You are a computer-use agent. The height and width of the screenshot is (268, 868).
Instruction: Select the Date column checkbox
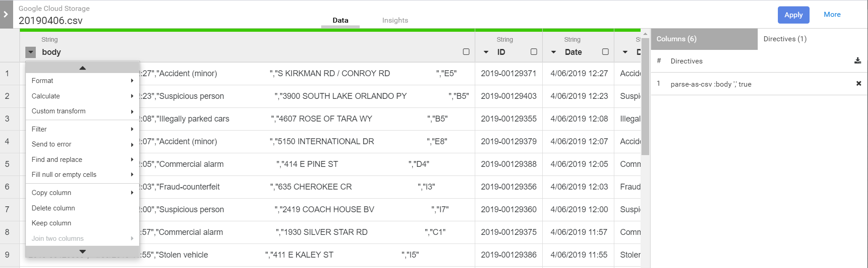coord(605,52)
